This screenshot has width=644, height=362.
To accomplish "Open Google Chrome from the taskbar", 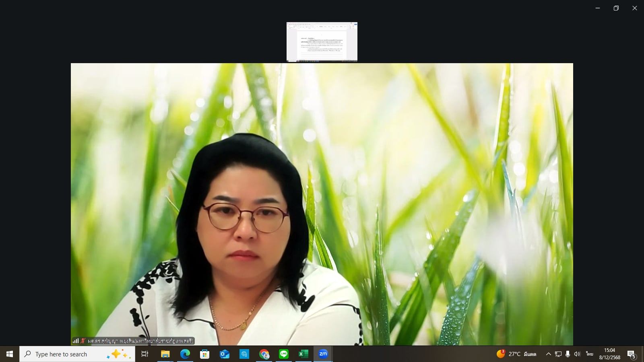I will pos(264,354).
